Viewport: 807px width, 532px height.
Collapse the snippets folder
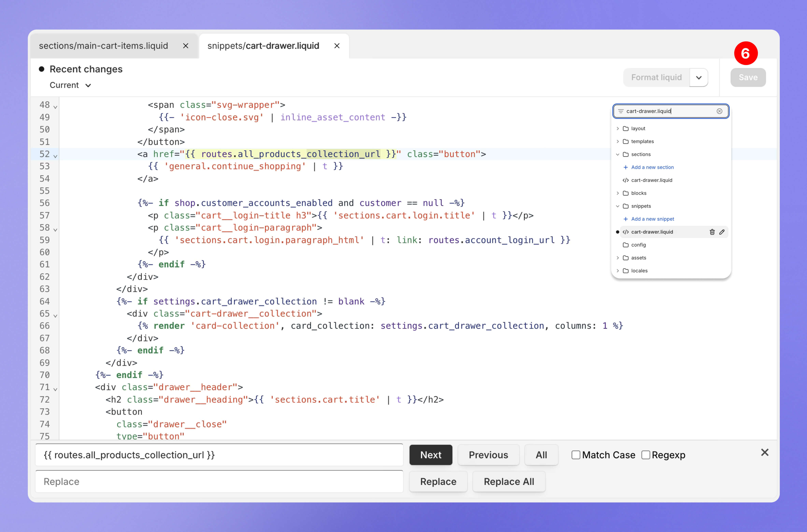(x=617, y=206)
